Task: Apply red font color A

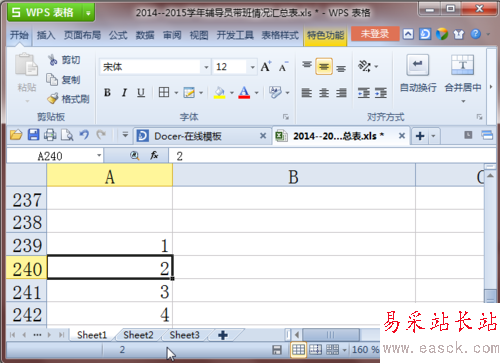Action: click(244, 93)
